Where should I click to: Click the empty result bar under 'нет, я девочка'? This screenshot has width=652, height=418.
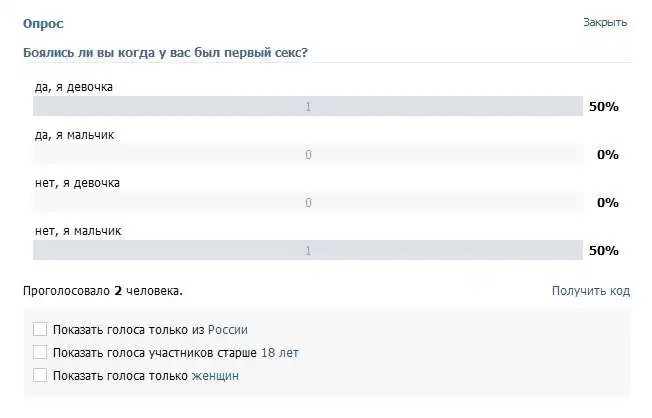[x=308, y=202]
